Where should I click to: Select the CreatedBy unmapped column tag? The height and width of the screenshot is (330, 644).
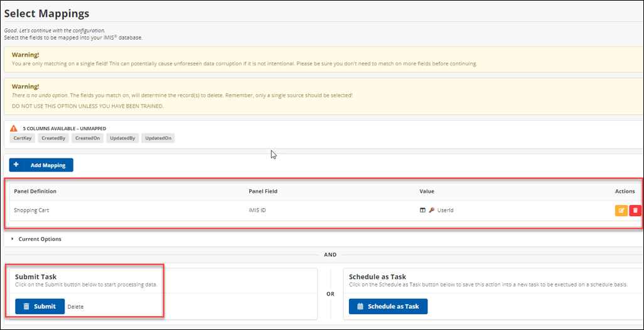(52, 138)
